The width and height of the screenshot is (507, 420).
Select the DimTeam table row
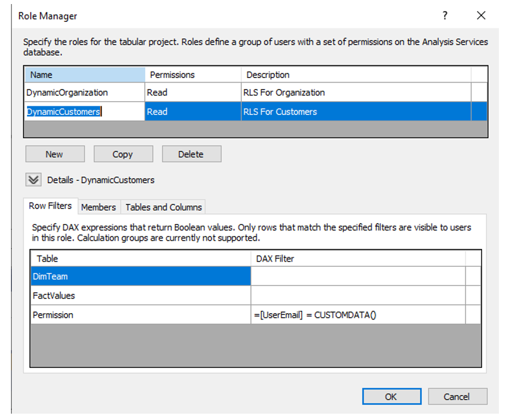(140, 276)
